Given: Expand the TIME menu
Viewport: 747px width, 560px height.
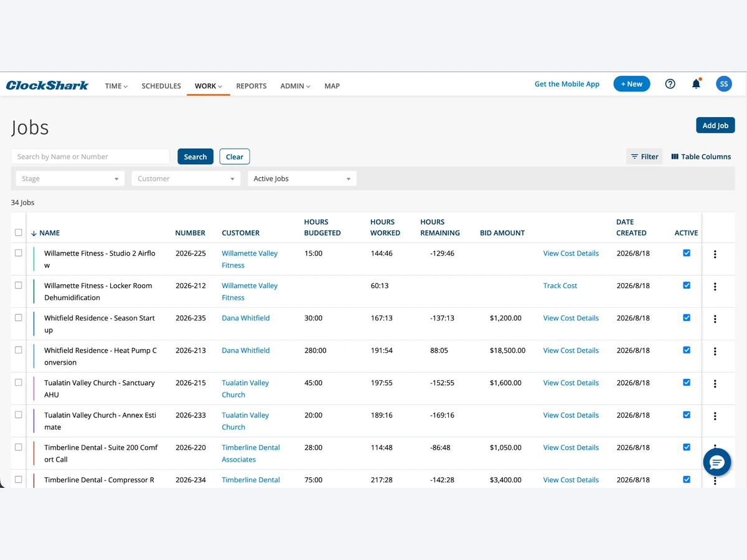Looking at the screenshot, I should click(116, 86).
